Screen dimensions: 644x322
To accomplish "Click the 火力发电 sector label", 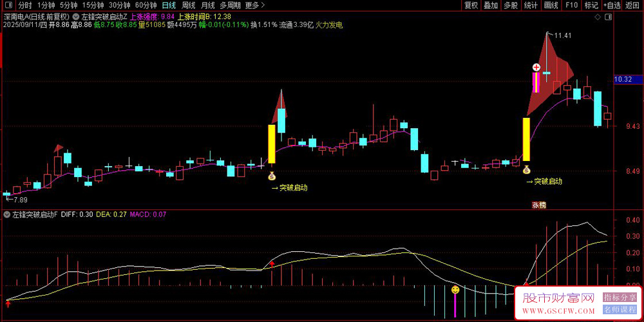I will click(x=329, y=25).
